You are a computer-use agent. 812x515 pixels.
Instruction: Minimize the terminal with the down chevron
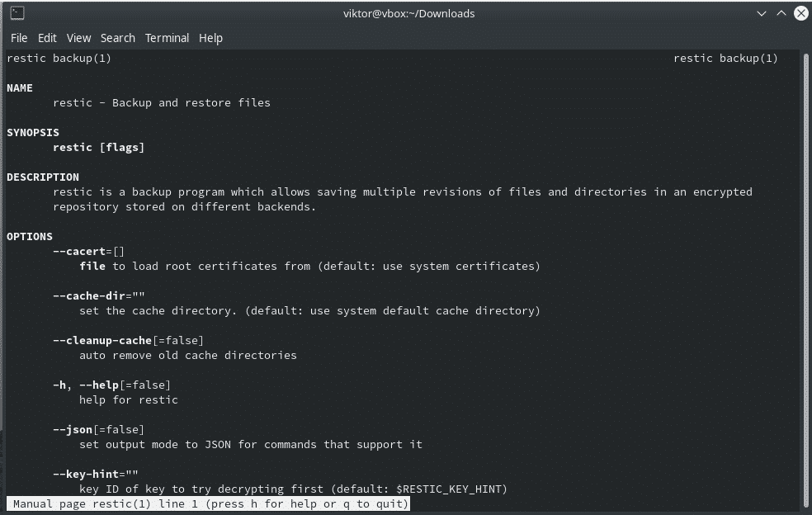pos(761,13)
